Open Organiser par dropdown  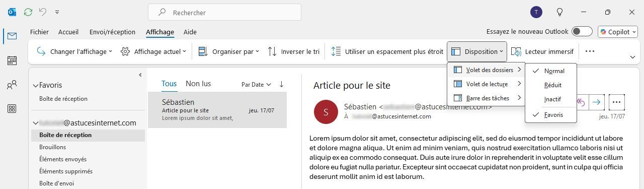[228, 51]
